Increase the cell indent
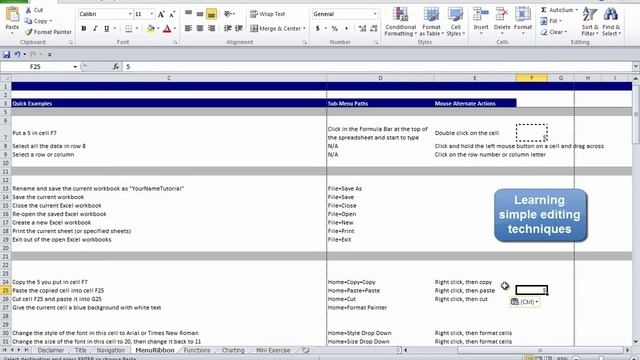Screen dimensions: 640x360 (239, 29)
